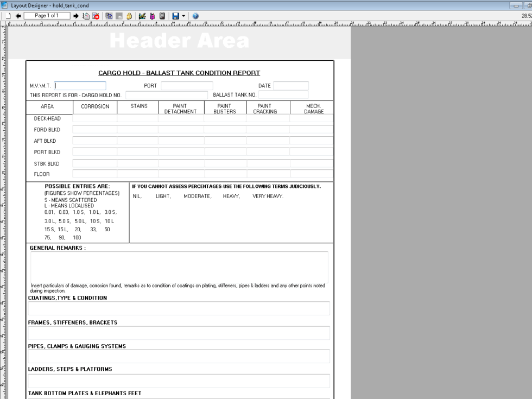Click the GENERAL REMARKS text box
Image resolution: width=532 pixels, height=399 pixels.
click(179, 267)
